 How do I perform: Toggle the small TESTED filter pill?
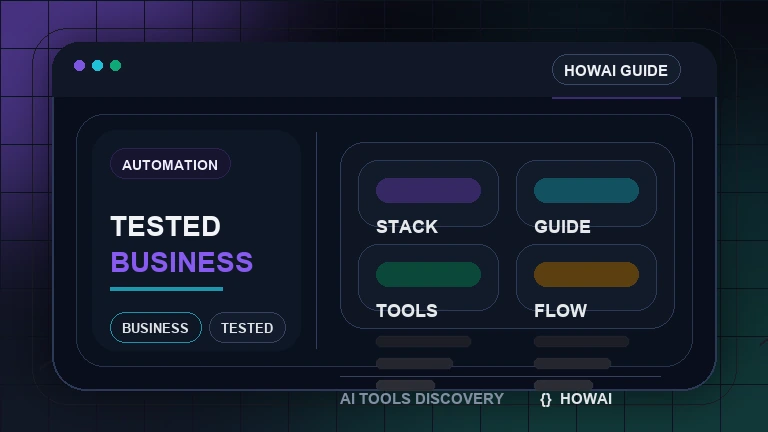click(x=247, y=328)
